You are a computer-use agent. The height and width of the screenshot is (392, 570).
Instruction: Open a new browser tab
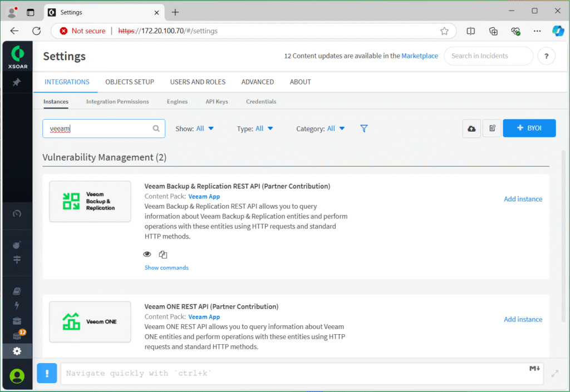(x=175, y=12)
